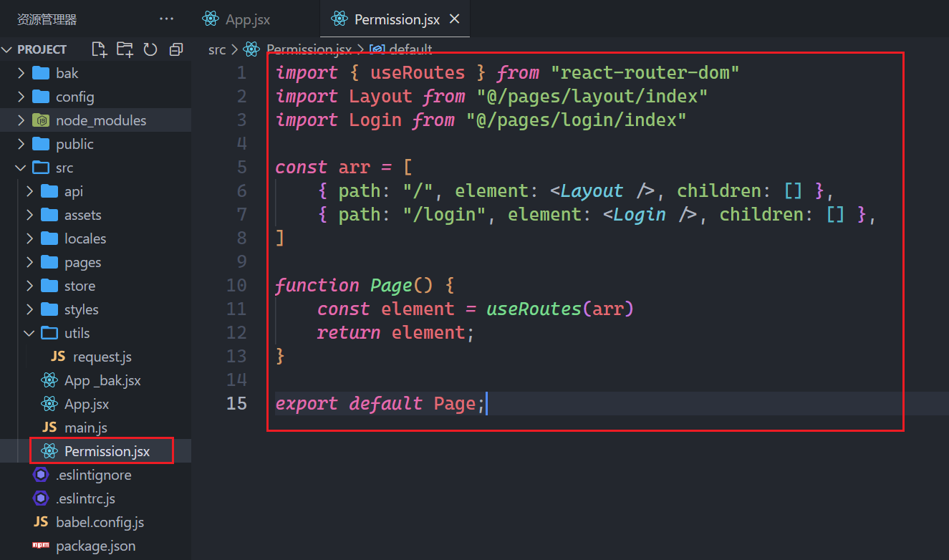The width and height of the screenshot is (949, 560).
Task: Expand the locales folder
Action: click(x=95, y=238)
